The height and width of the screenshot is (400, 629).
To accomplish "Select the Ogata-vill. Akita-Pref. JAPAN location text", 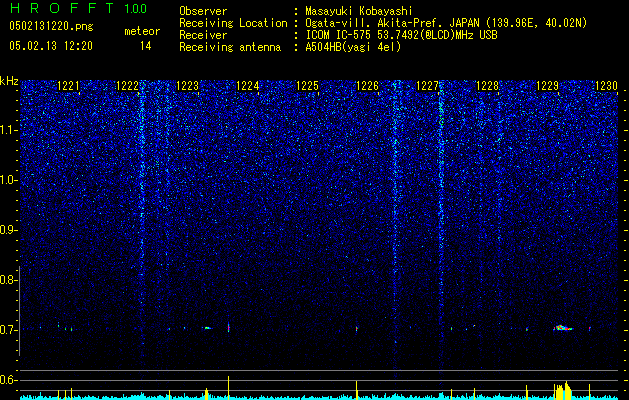I will (446, 23).
